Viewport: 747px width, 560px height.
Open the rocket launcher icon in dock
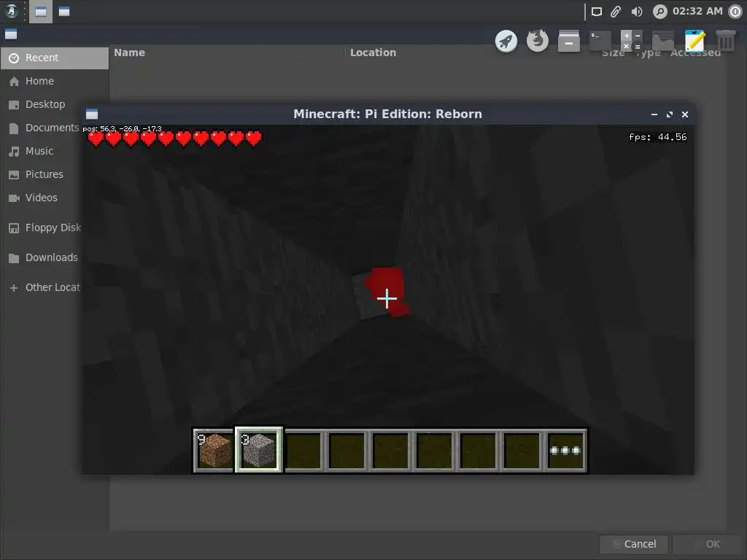[506, 42]
